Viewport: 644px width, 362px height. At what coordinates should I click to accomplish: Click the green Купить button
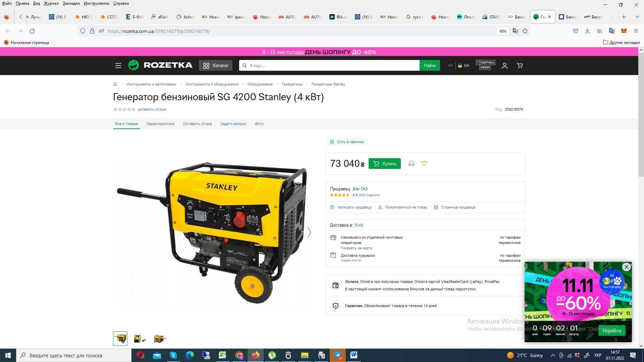click(x=384, y=164)
